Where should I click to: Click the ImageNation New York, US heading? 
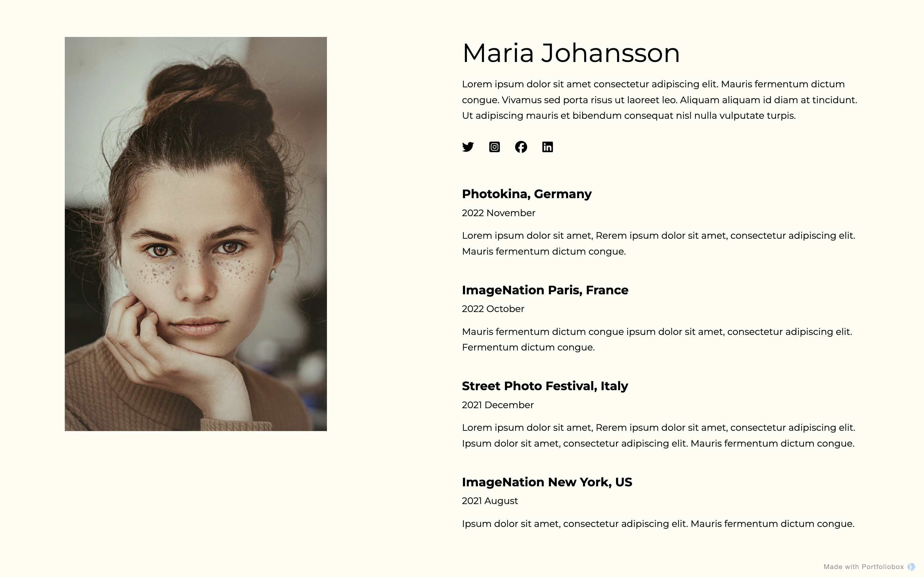pyautogui.click(x=547, y=482)
